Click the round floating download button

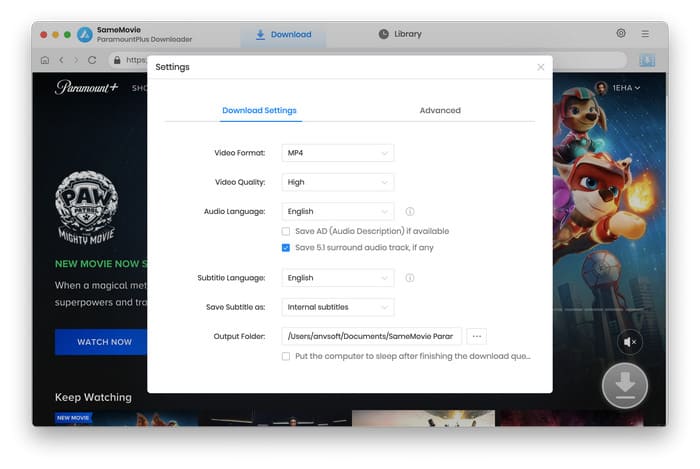point(625,386)
